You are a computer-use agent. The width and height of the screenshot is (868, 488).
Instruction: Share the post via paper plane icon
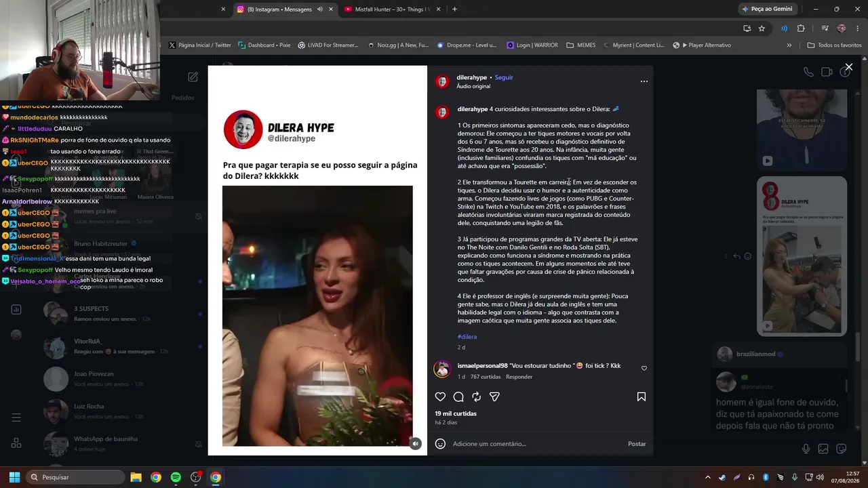click(494, 396)
